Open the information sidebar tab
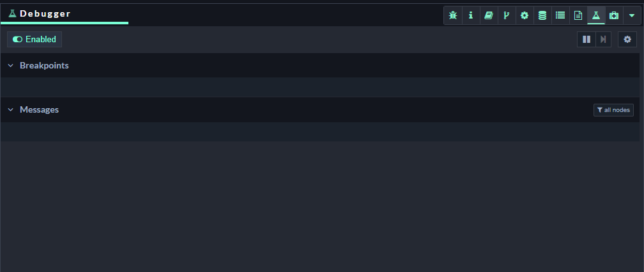Image resolution: width=644 pixels, height=272 pixels. pyautogui.click(x=471, y=15)
